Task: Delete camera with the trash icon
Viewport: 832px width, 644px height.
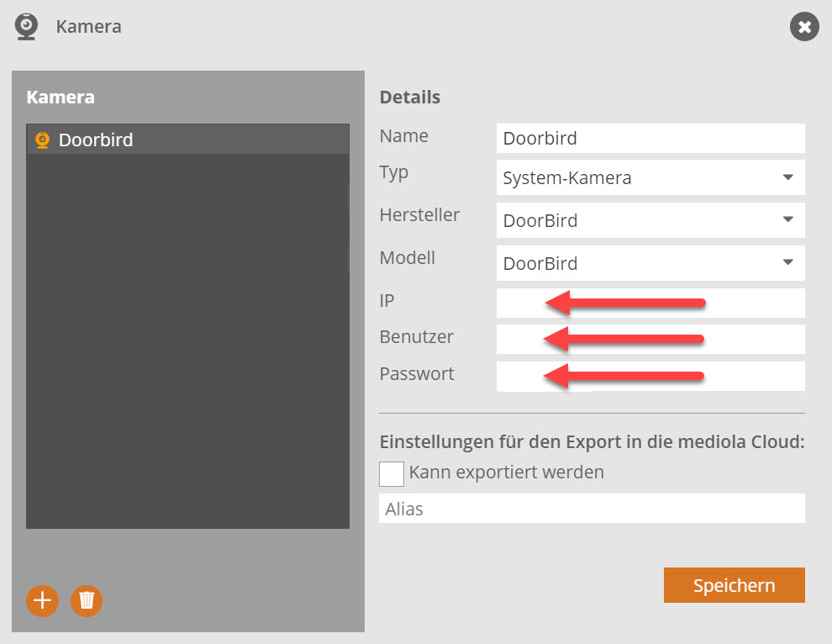Action: point(87,601)
